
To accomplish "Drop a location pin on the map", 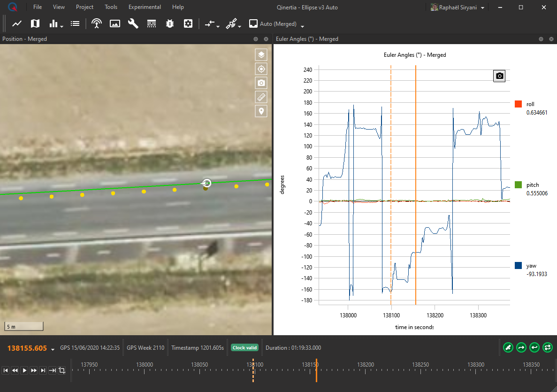I will pos(261,111).
